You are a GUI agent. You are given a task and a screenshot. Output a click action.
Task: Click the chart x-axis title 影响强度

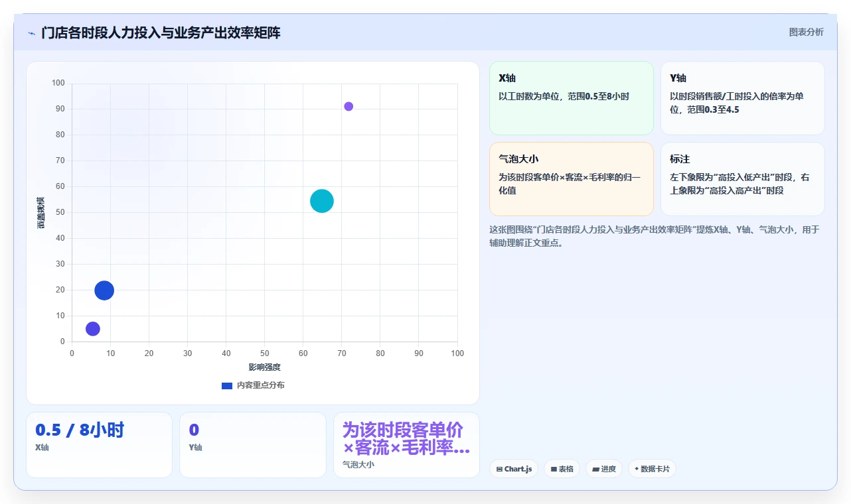[x=265, y=367]
